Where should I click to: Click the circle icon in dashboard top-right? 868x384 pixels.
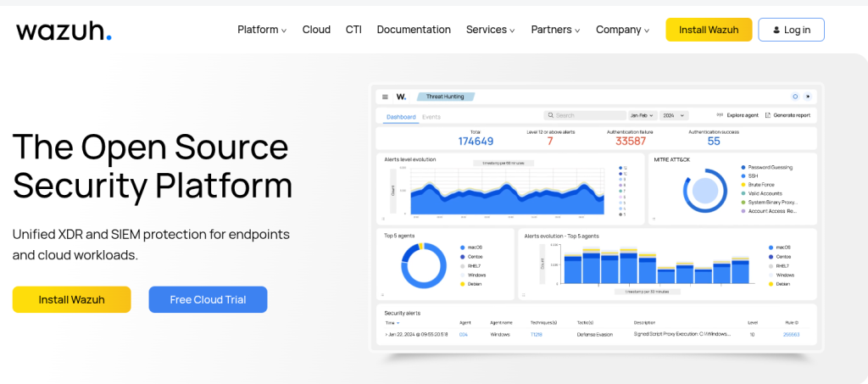795,97
